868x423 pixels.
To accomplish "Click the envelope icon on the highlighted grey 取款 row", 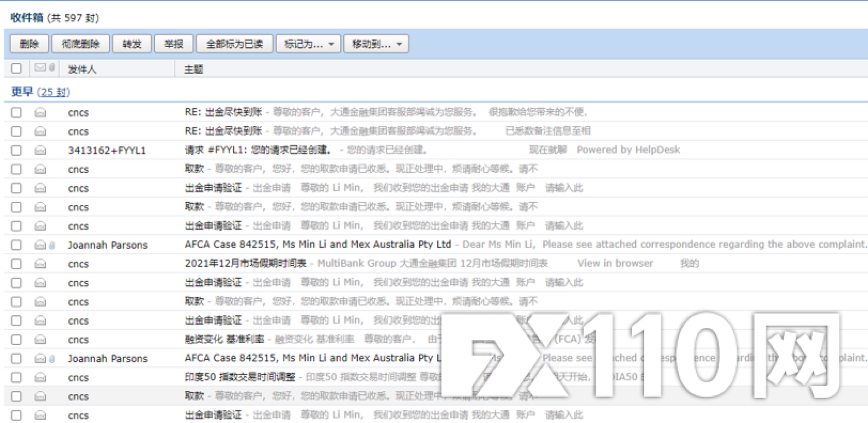I will click(x=40, y=396).
